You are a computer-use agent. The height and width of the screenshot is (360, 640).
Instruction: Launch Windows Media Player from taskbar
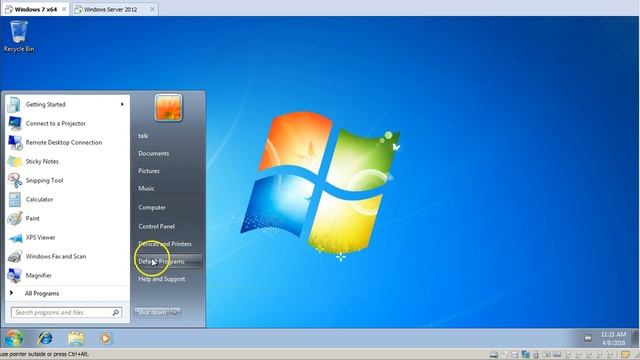(x=105, y=338)
